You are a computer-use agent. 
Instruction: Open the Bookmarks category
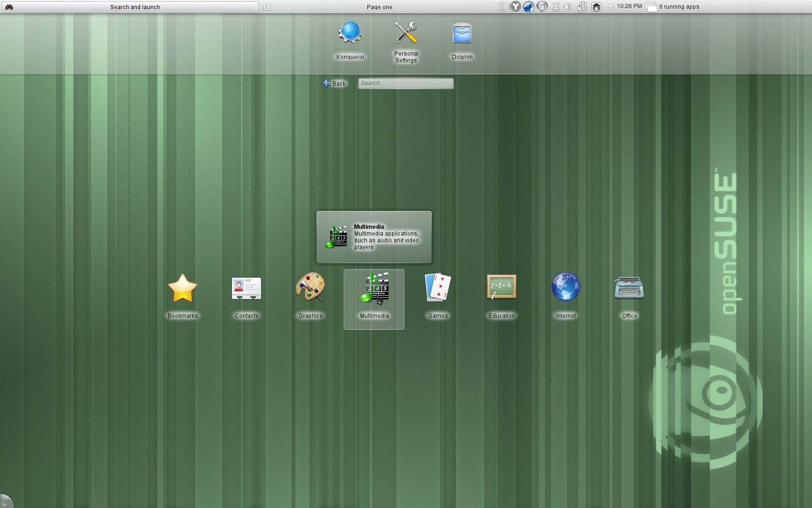point(182,296)
